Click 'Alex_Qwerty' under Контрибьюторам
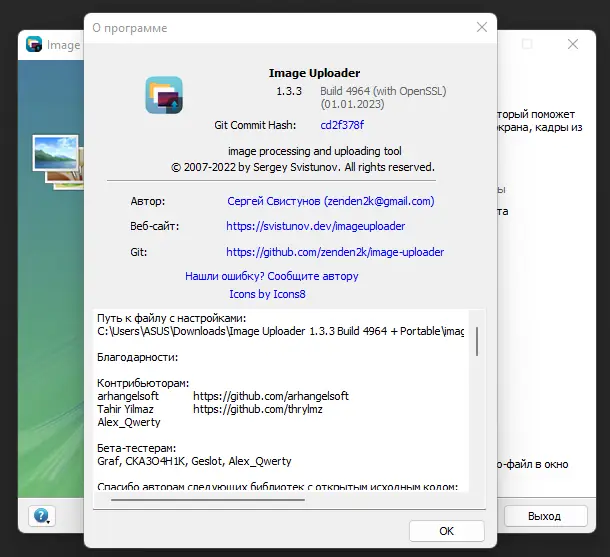This screenshot has height=557, width=610. point(129,422)
